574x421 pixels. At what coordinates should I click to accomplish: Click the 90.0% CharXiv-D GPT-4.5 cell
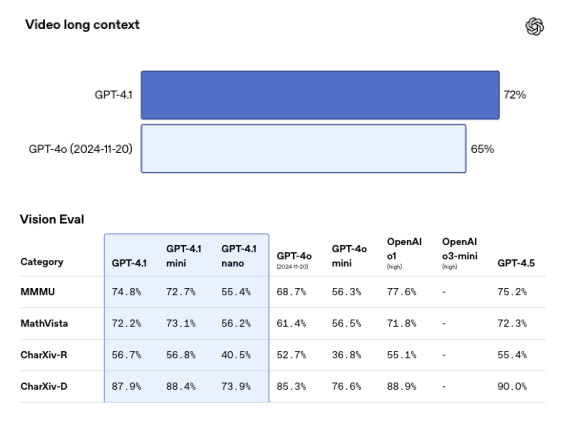[x=512, y=386]
